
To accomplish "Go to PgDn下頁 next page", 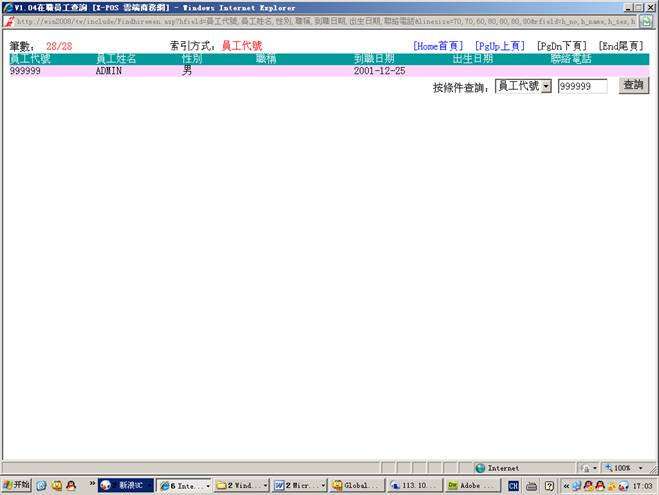I will click(561, 46).
